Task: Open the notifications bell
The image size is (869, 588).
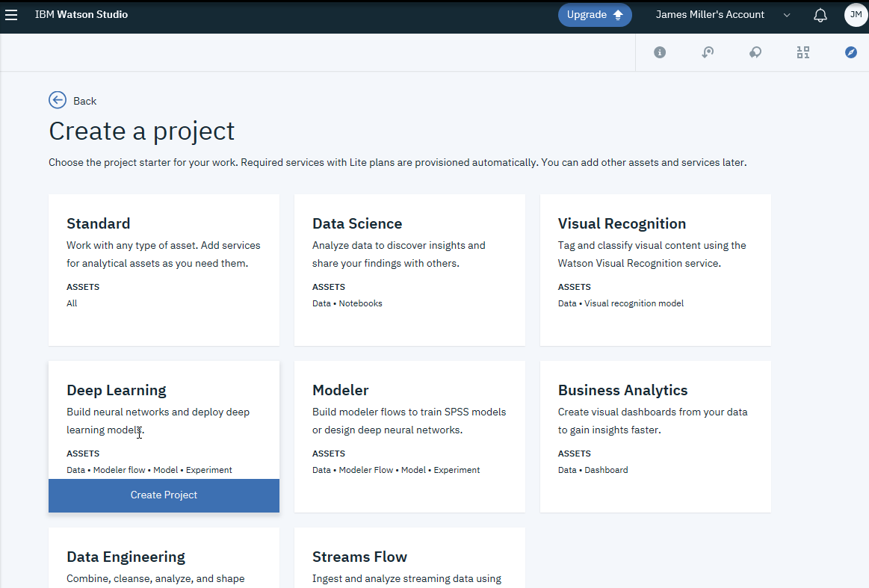Action: [820, 16]
